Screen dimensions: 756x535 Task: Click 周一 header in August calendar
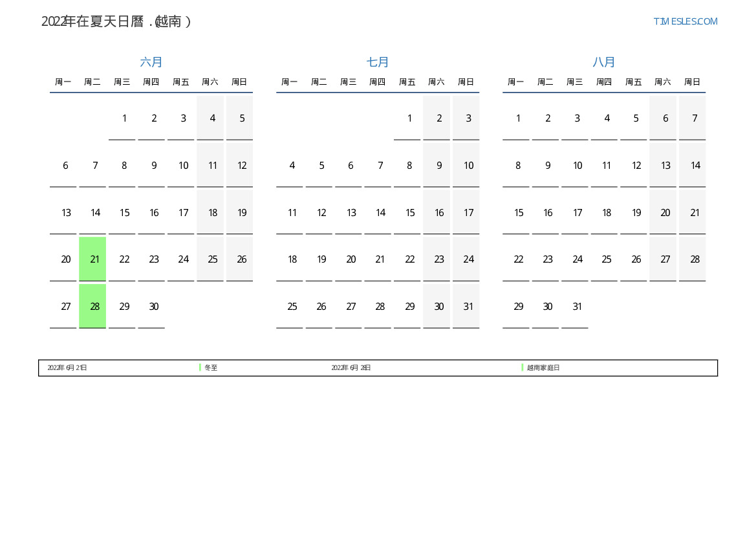516,82
